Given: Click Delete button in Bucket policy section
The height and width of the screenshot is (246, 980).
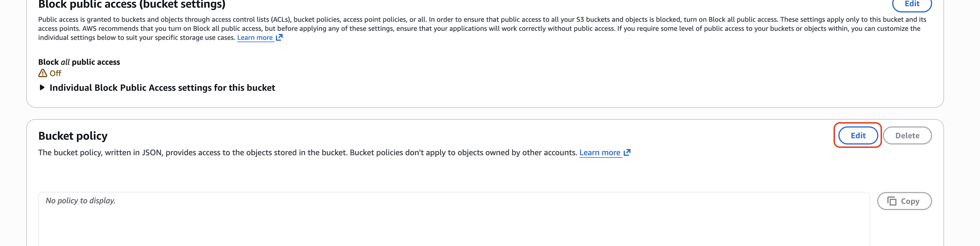Looking at the screenshot, I should click(907, 135).
